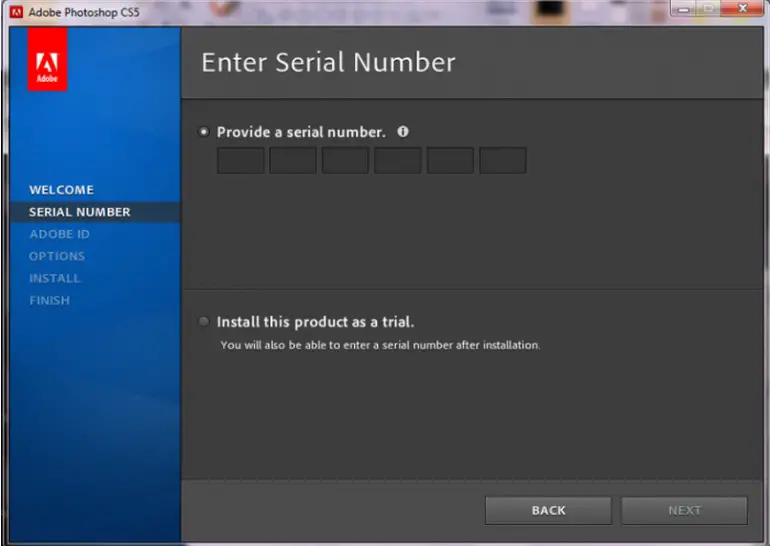Click the second serial number field
This screenshot has width=770, height=546.
pyautogui.click(x=293, y=160)
